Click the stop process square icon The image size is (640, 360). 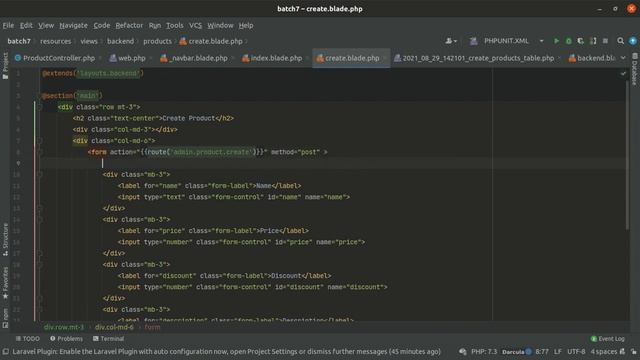coord(605,41)
